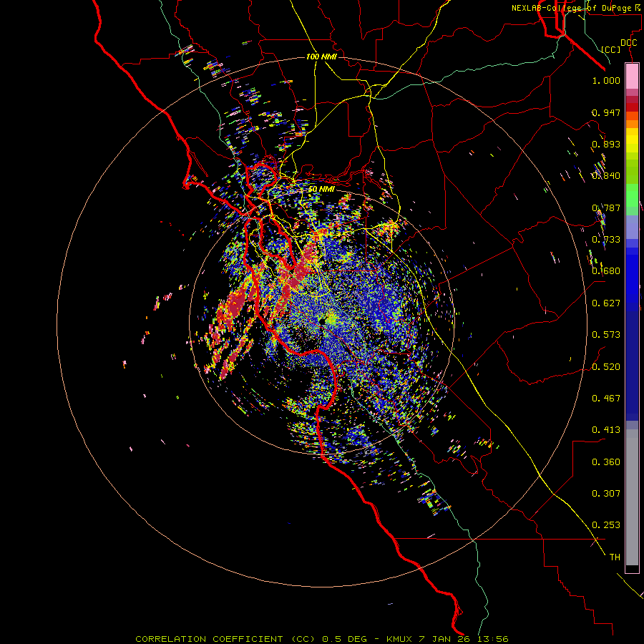Select the 0.840 value on the legend
This screenshot has width=644, height=644.
tap(606, 176)
